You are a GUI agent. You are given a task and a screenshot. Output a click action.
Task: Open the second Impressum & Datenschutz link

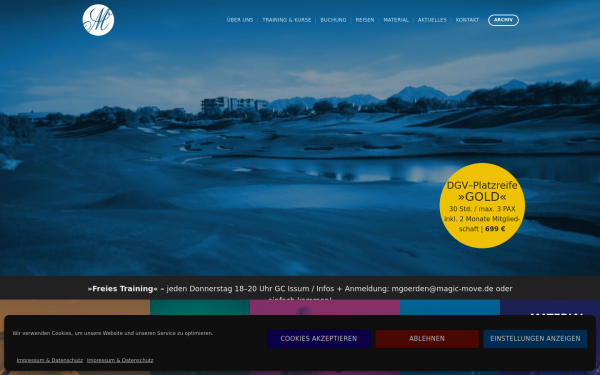(120, 360)
